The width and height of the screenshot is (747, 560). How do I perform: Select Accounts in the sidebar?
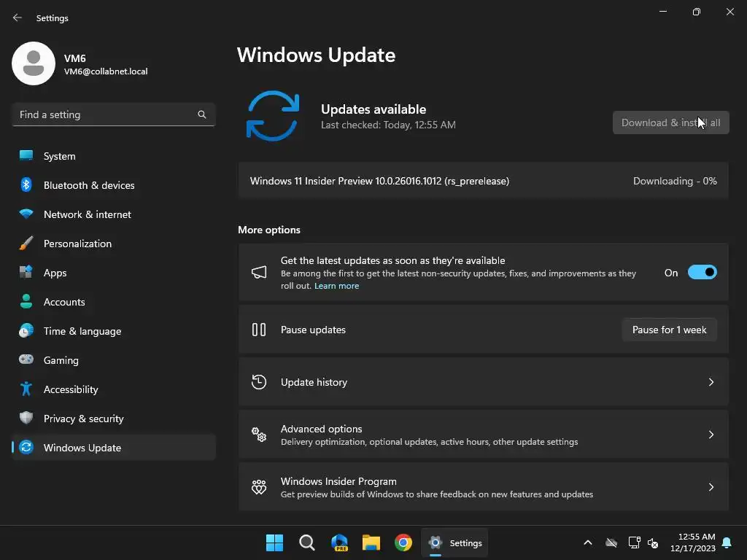tap(113, 301)
